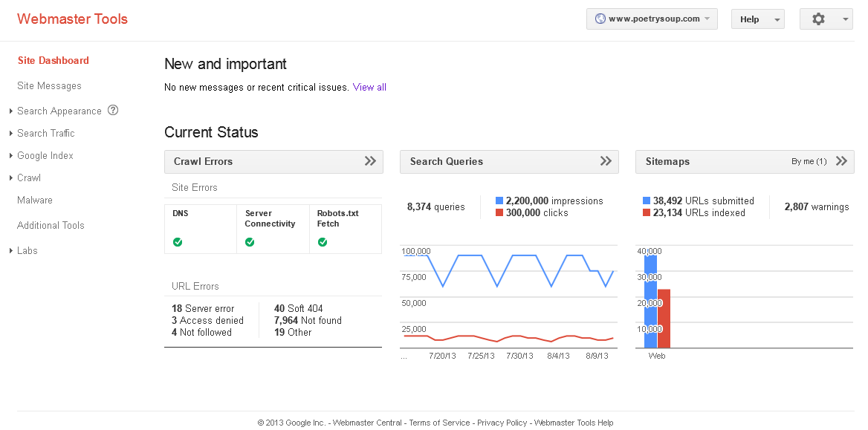Open the dropdown arrow beside the settings gear
868x430 pixels.
point(845,19)
